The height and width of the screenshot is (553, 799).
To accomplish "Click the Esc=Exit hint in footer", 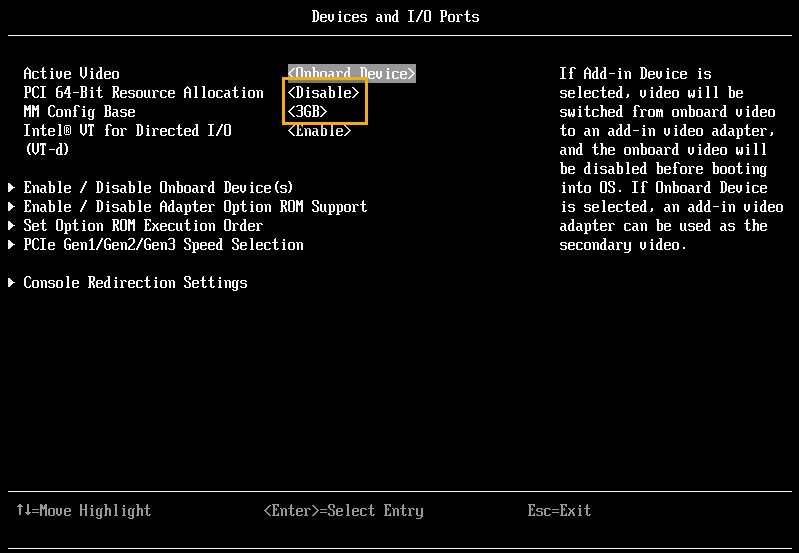I will click(559, 511).
